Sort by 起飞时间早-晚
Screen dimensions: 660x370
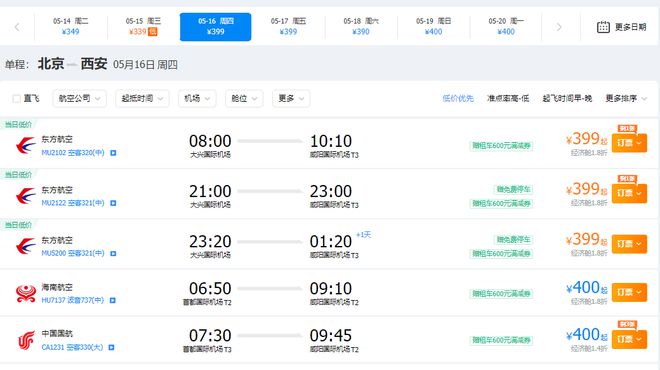click(567, 98)
